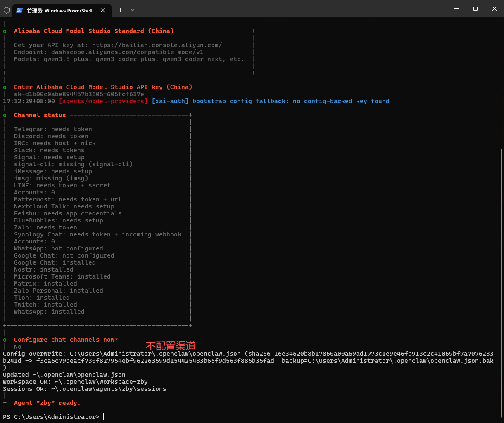Click the [agents/model-providers] log tag
The height and width of the screenshot is (423, 504).
tap(103, 101)
